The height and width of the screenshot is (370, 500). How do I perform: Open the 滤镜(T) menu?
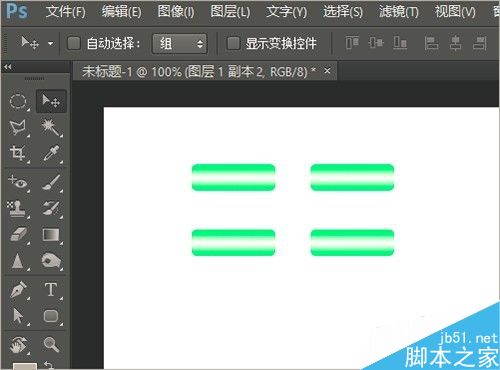click(399, 12)
